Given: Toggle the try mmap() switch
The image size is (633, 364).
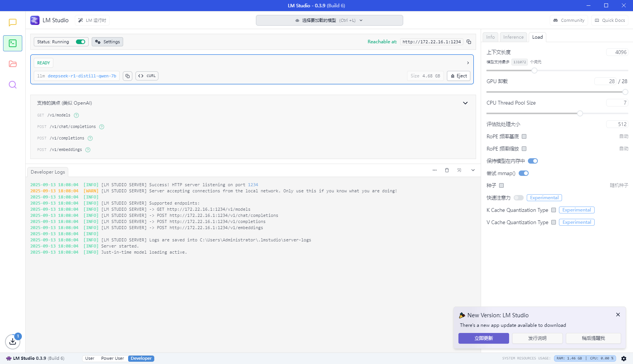Looking at the screenshot, I should (524, 173).
